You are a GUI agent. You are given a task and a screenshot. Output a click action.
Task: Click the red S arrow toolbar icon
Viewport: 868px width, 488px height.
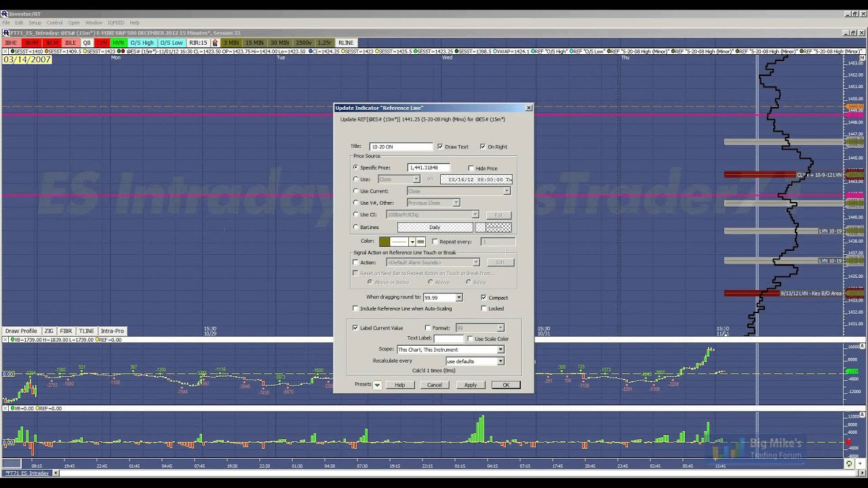click(x=216, y=43)
